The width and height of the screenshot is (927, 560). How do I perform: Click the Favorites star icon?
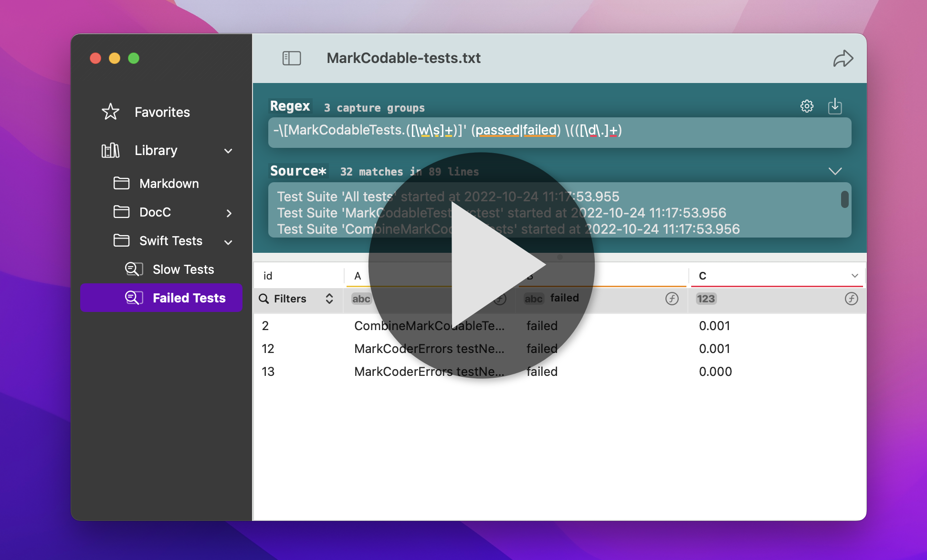click(x=111, y=112)
